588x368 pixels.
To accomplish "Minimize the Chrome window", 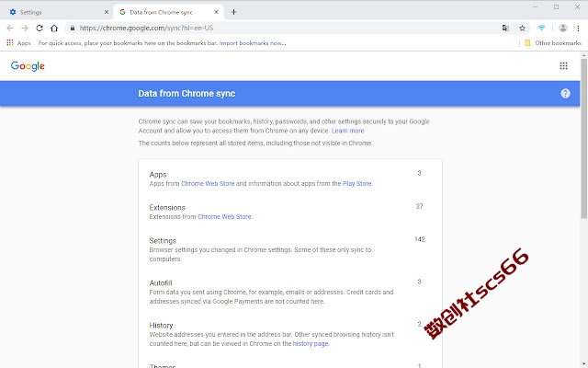I will [x=535, y=7].
